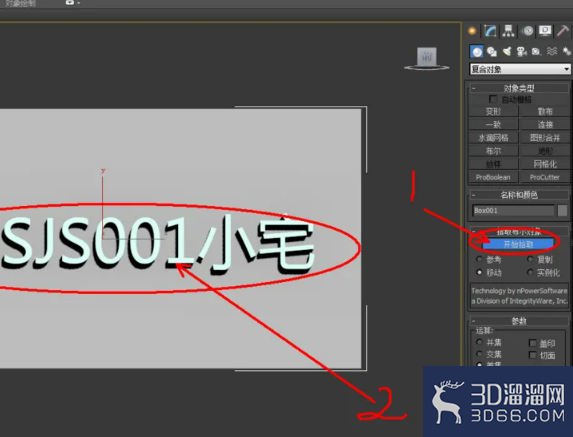Viewport: 573px width, 437px height.
Task: Collapse the 对象类型 rollout
Action: tap(519, 88)
